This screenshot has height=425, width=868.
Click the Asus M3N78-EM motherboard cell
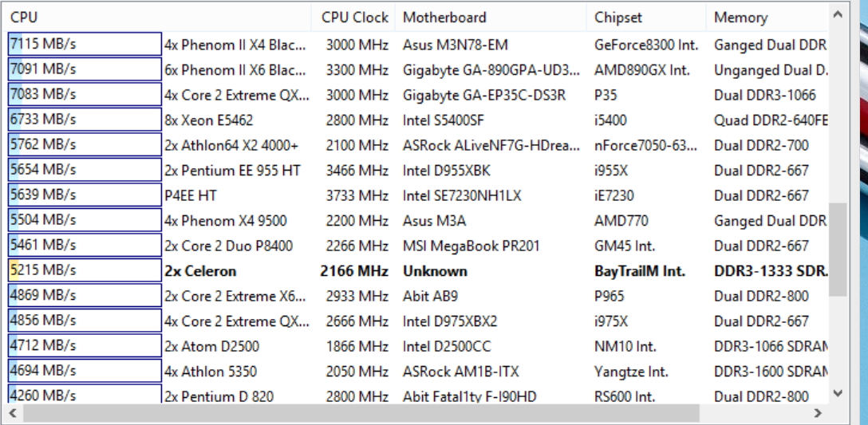(455, 45)
